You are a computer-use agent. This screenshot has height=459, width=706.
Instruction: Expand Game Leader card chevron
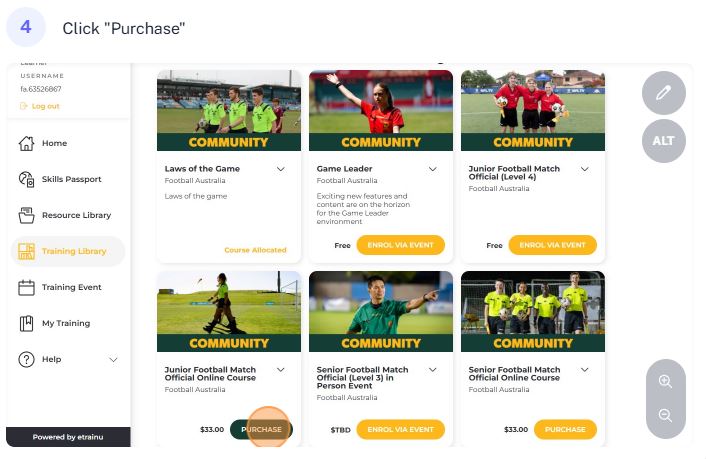click(433, 169)
